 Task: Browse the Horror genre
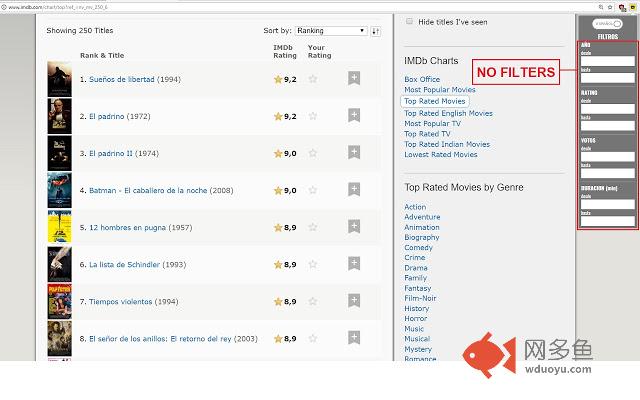[416, 318]
